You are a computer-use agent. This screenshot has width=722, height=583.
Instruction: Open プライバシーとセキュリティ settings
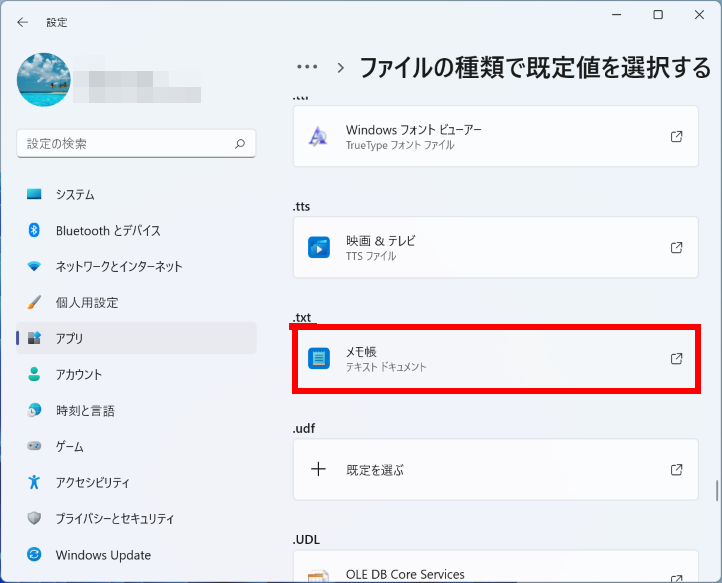coord(136,518)
